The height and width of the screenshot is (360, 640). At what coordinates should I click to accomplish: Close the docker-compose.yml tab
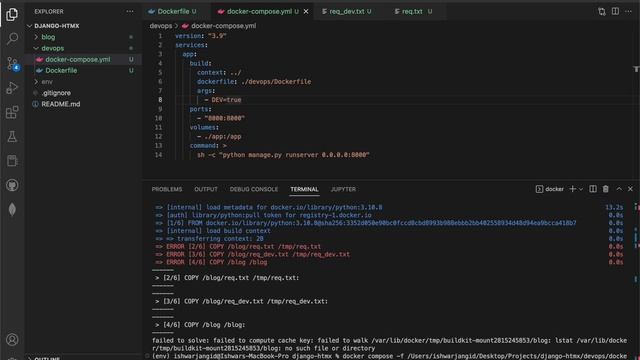[306, 11]
